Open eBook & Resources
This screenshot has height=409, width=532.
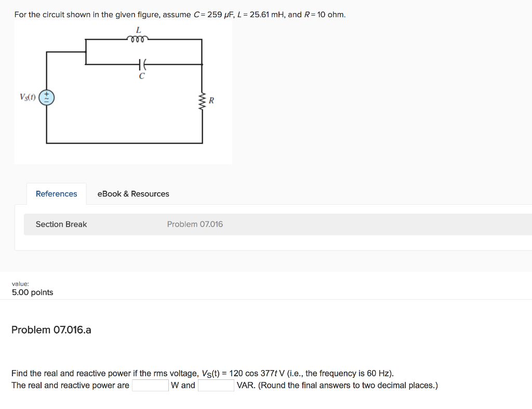(133, 193)
